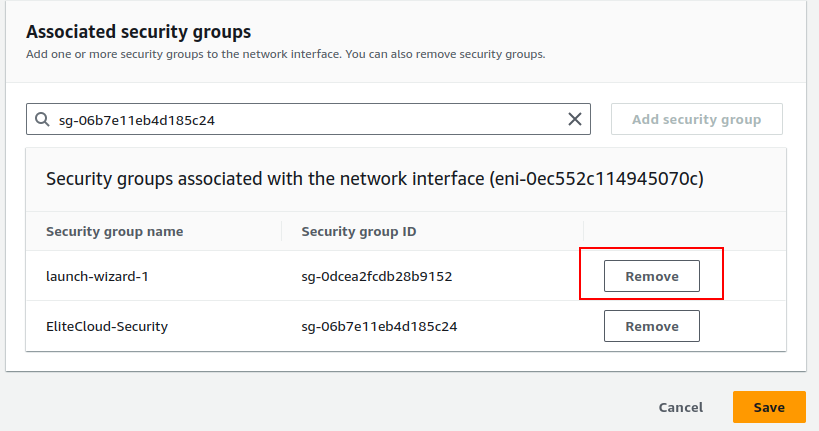Image resolution: width=819 pixels, height=431 pixels.
Task: Select the sg-06b7e11eb4d185c24 ID table cell
Action: [379, 327]
